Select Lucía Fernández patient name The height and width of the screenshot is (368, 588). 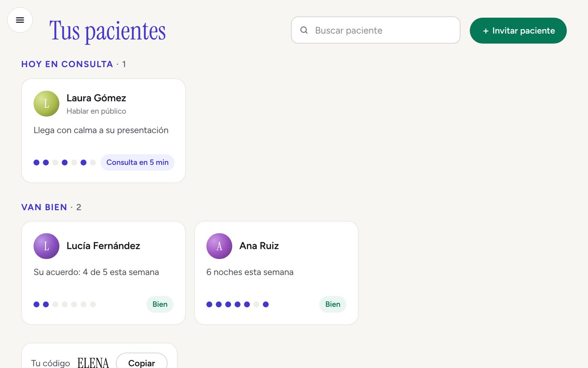[103, 246]
